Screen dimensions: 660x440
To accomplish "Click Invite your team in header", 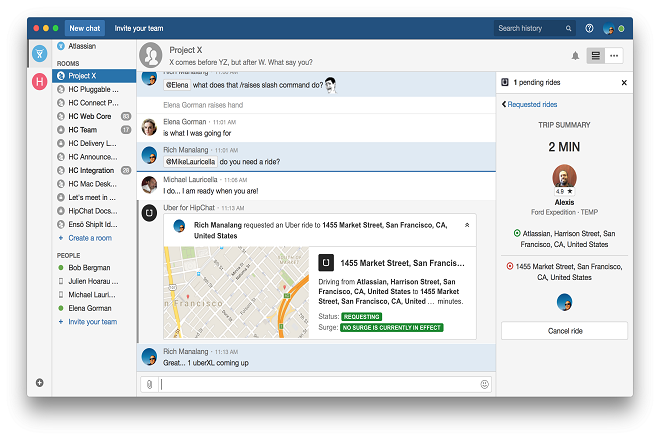I will coord(139,28).
